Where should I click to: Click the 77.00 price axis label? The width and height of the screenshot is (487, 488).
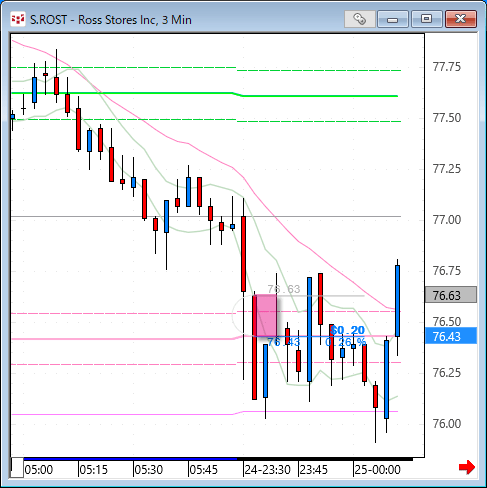(x=447, y=220)
